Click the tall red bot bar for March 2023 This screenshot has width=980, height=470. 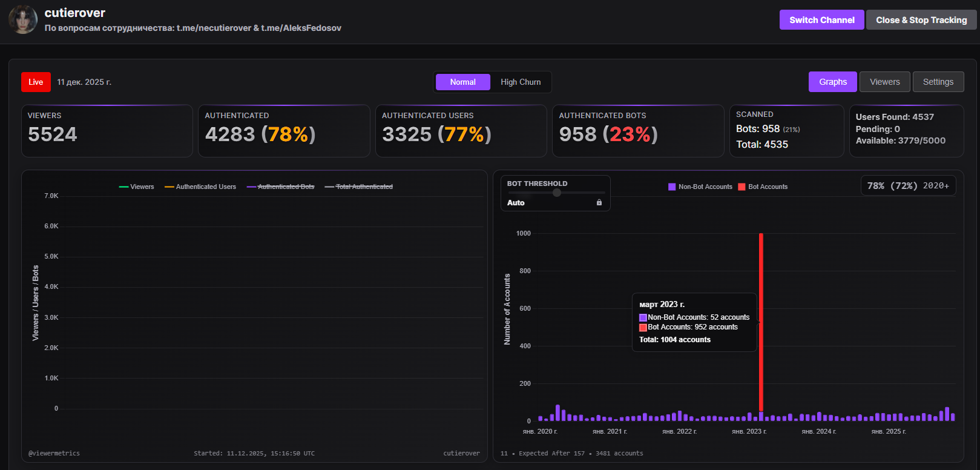761,322
